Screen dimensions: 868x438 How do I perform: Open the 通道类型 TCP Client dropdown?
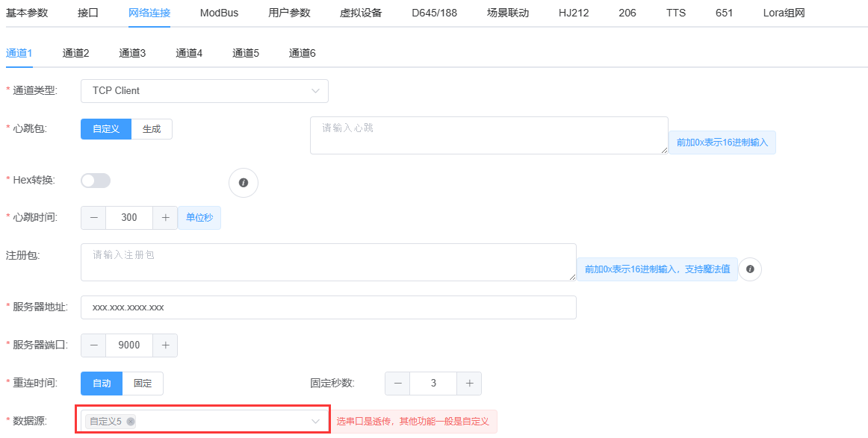[204, 91]
